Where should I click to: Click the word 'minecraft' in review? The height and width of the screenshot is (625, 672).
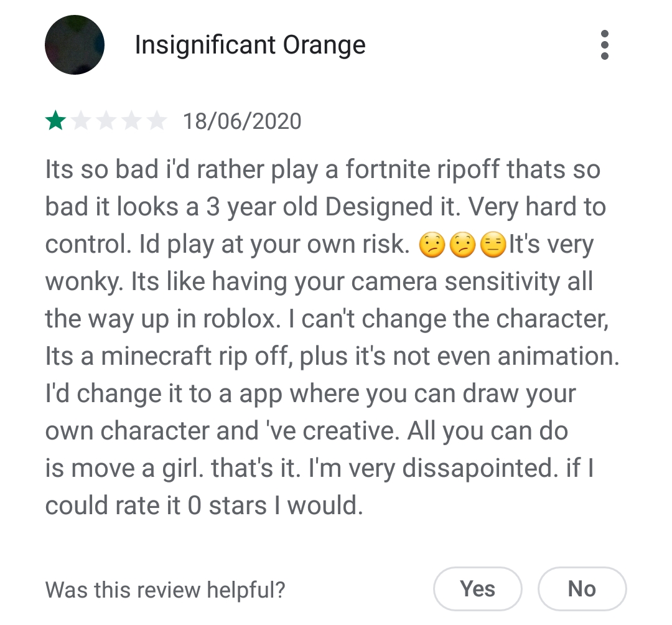pos(156,356)
